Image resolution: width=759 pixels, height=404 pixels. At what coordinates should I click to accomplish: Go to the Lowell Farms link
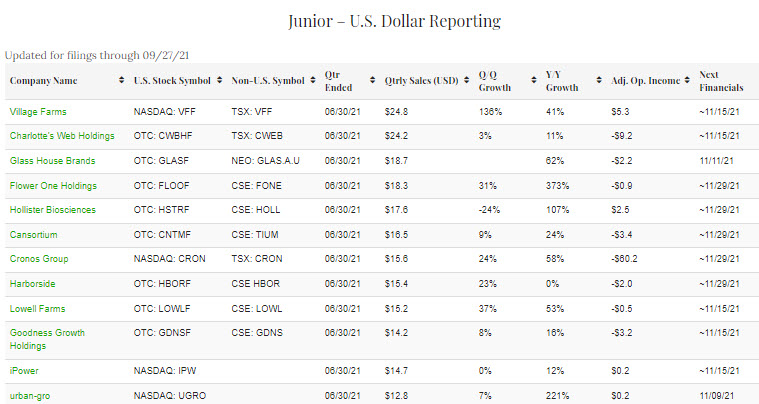point(38,309)
